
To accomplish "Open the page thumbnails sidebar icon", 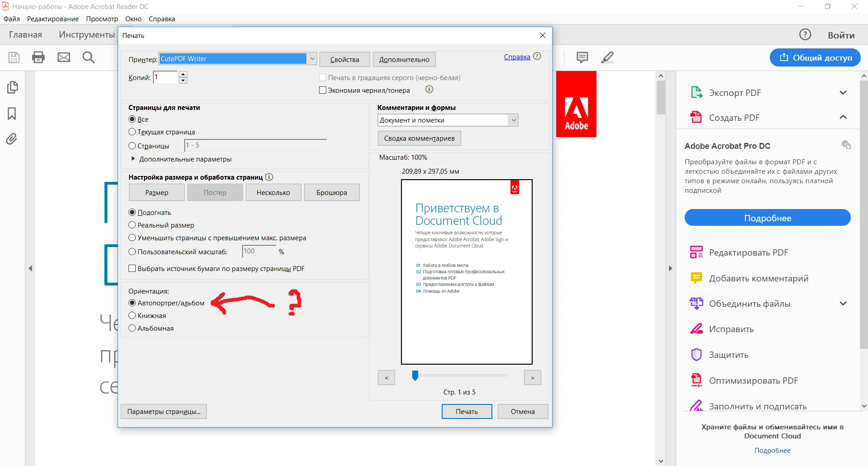I will pos(13,87).
